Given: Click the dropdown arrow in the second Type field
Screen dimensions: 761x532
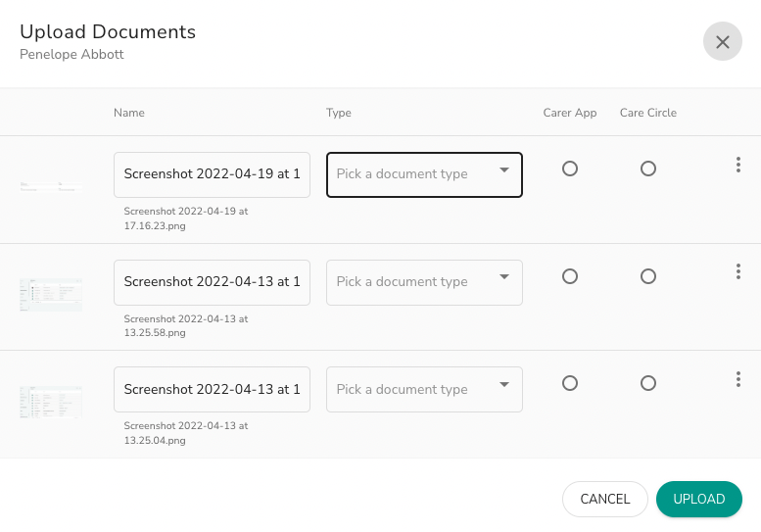Looking at the screenshot, I should [x=504, y=276].
